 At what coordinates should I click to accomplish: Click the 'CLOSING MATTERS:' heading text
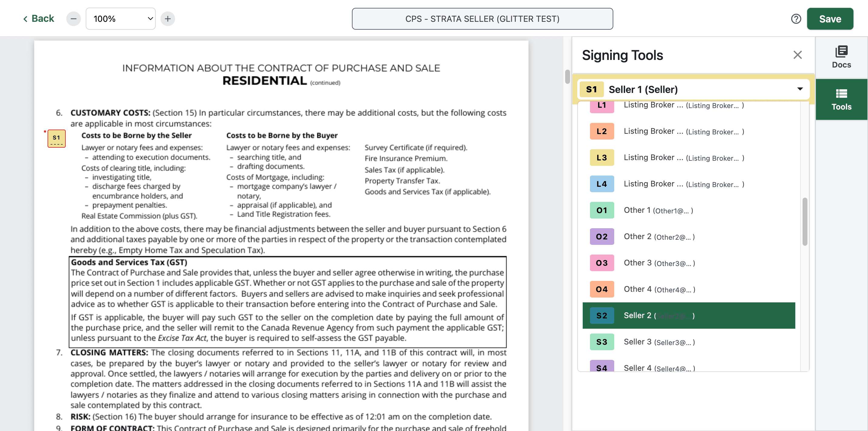point(109,353)
